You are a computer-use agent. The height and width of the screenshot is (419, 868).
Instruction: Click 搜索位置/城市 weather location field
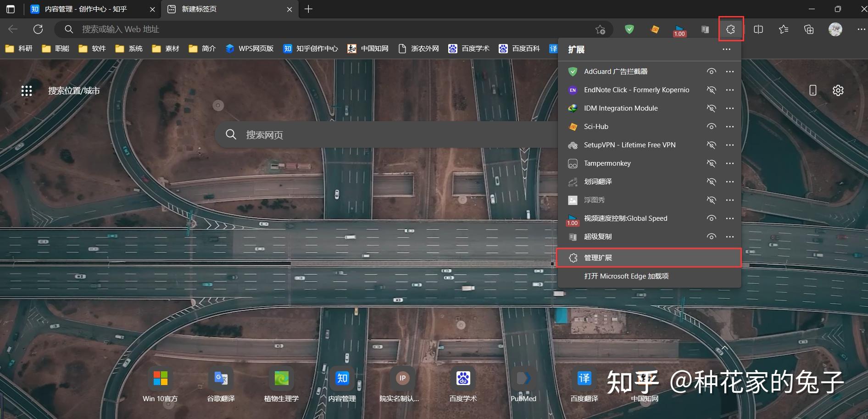(74, 91)
